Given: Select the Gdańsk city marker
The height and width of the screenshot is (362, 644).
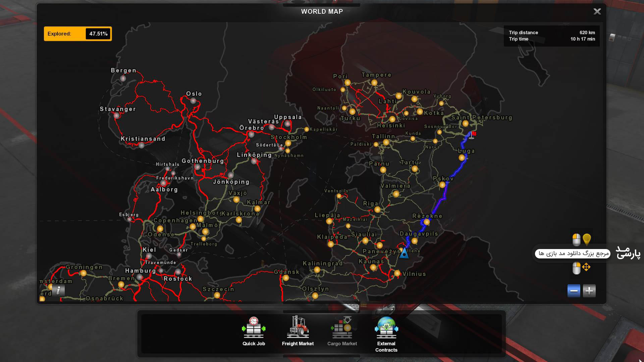Looking at the screenshot, I should [286, 278].
